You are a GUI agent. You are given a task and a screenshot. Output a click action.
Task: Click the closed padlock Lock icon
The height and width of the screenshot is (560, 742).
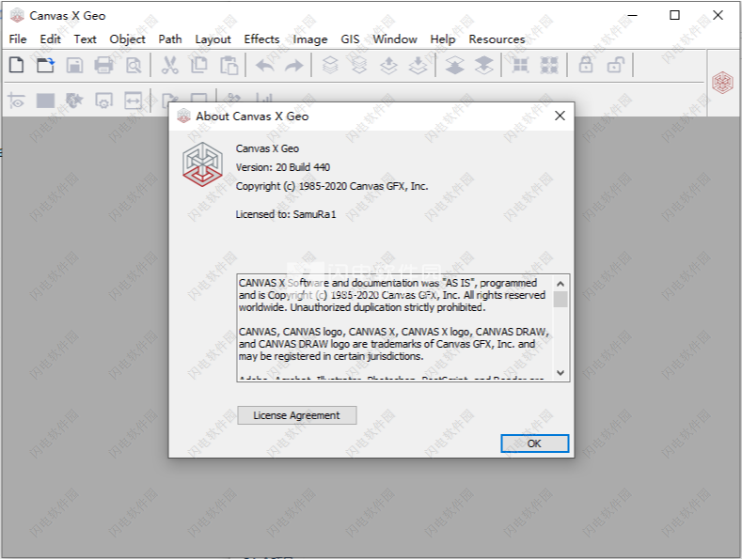click(x=586, y=65)
